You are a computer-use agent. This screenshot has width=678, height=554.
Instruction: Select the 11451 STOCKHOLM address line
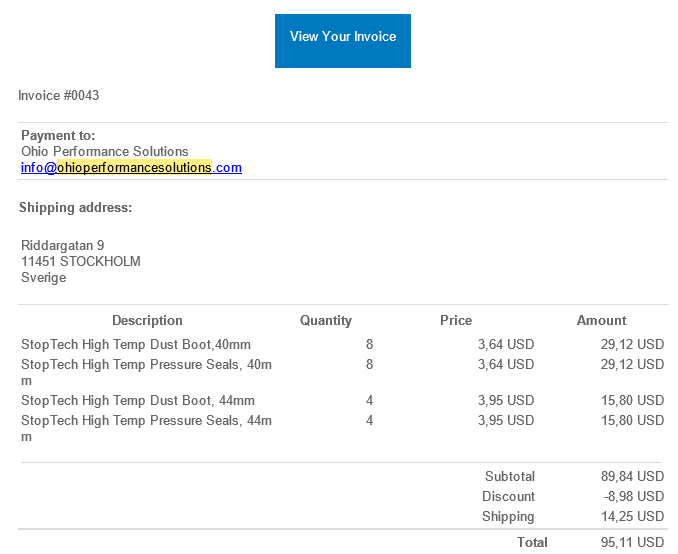[81, 261]
